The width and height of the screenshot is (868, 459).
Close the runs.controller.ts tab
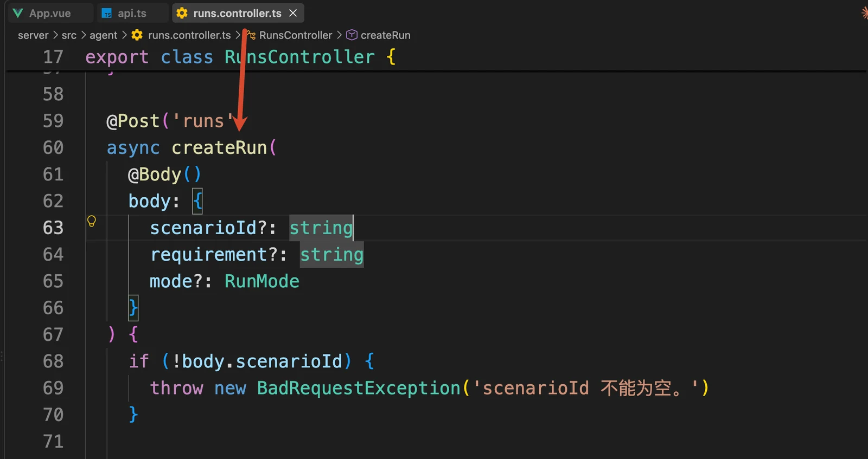[293, 13]
